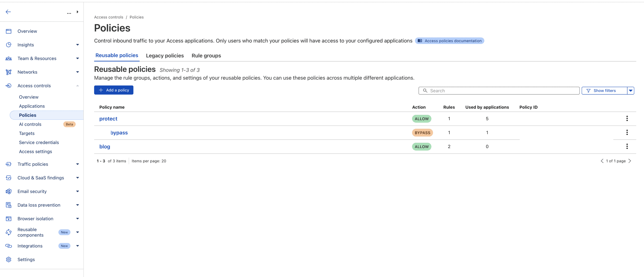Click the back arrow in the sidebar

8,12
